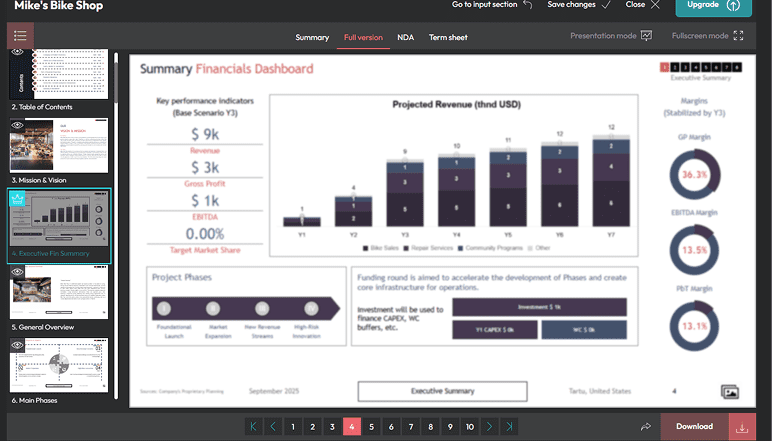This screenshot has height=441, width=772.
Task: Switch to the Summary tab
Action: pos(312,37)
